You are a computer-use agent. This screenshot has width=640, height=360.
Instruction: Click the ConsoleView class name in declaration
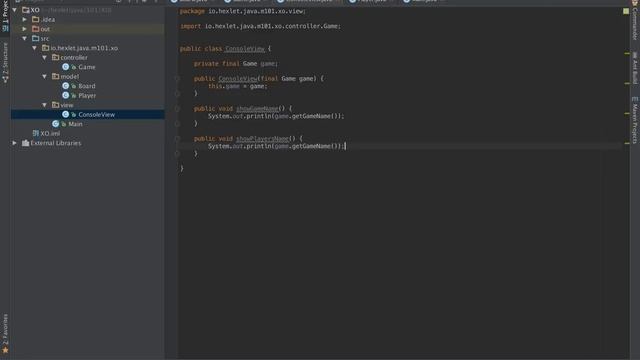tap(245, 49)
